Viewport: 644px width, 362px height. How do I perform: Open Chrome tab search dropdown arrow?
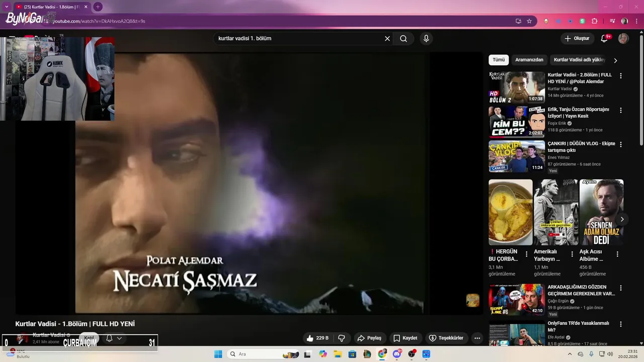(x=7, y=7)
